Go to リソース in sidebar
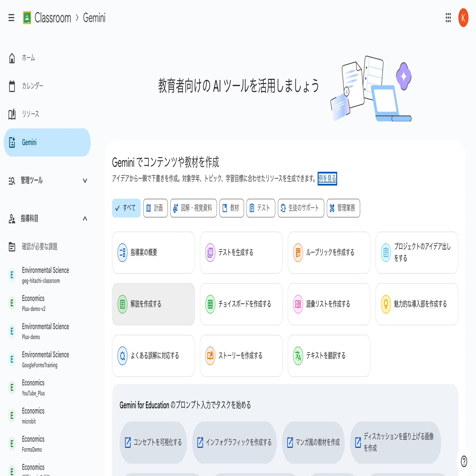The height and width of the screenshot is (476, 476). point(47,114)
